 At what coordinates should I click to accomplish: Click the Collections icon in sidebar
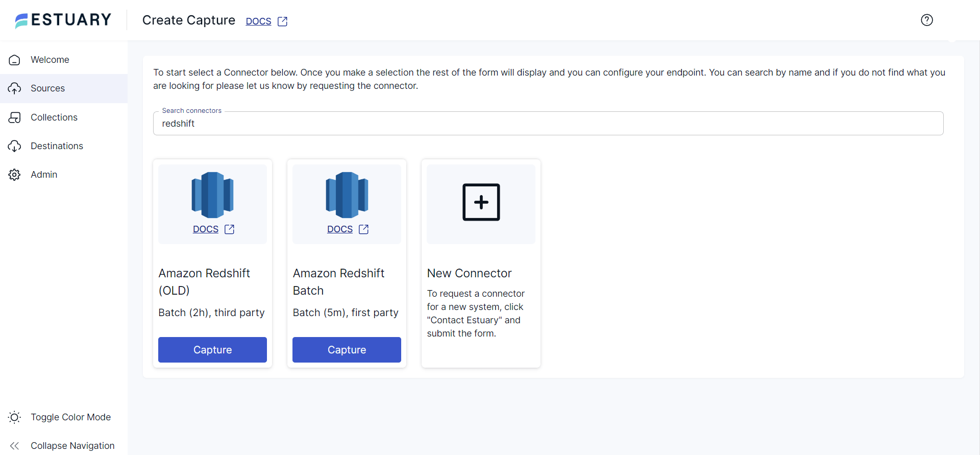(14, 117)
